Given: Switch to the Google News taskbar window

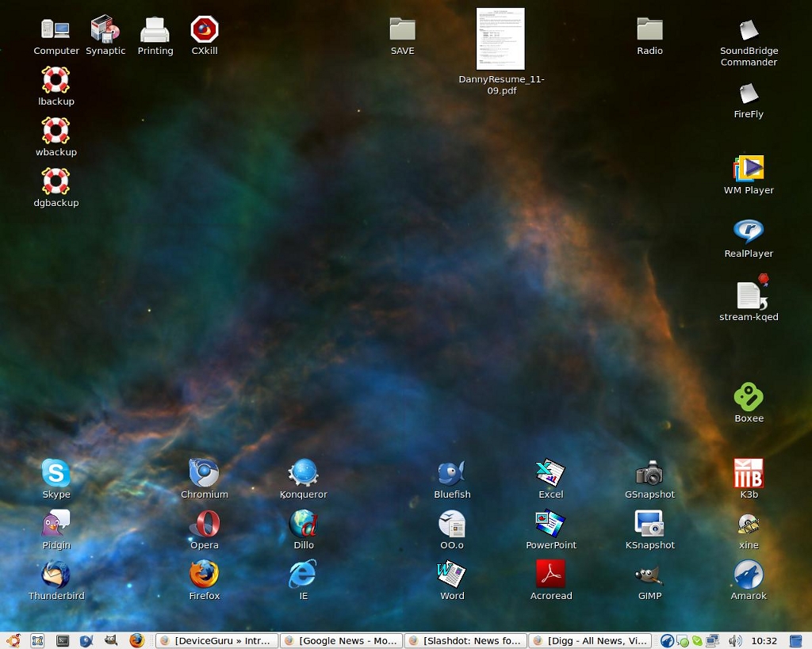Looking at the screenshot, I should [342, 641].
